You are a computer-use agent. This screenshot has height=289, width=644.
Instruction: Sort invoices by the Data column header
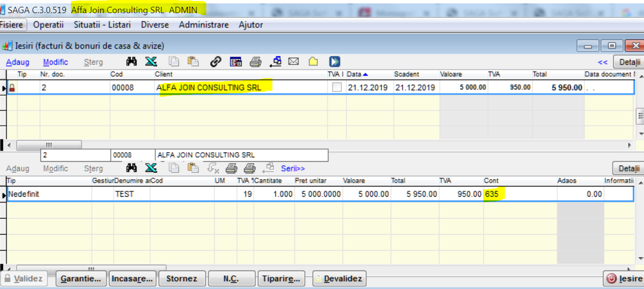(369, 74)
